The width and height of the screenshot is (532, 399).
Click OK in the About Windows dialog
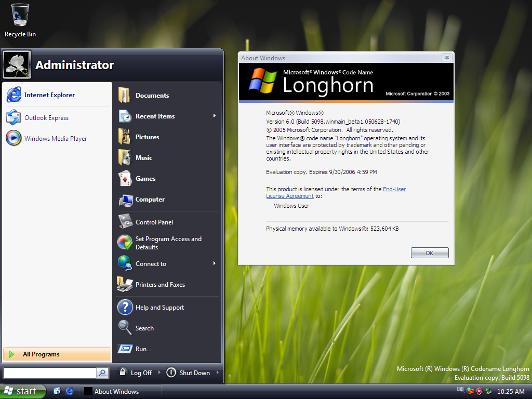tap(429, 253)
